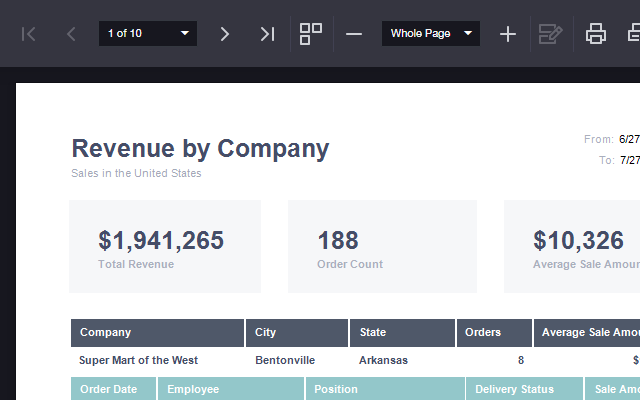Click the City column header

coord(297,333)
